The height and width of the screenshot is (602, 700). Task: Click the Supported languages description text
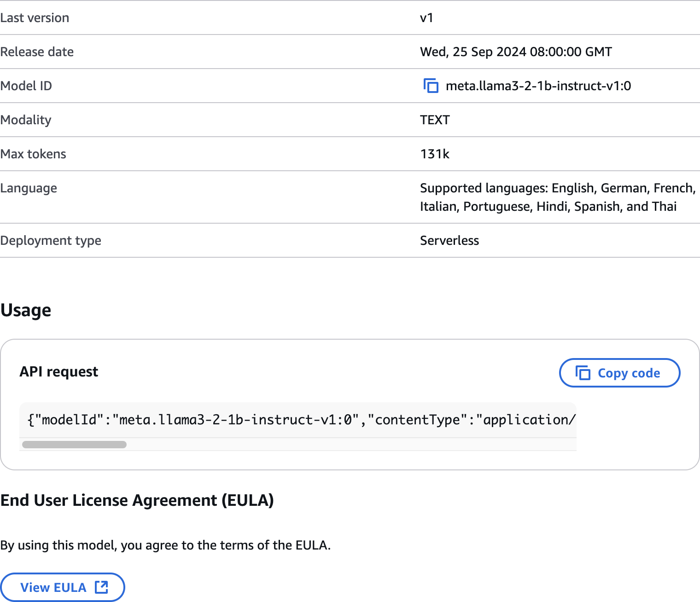pos(558,197)
